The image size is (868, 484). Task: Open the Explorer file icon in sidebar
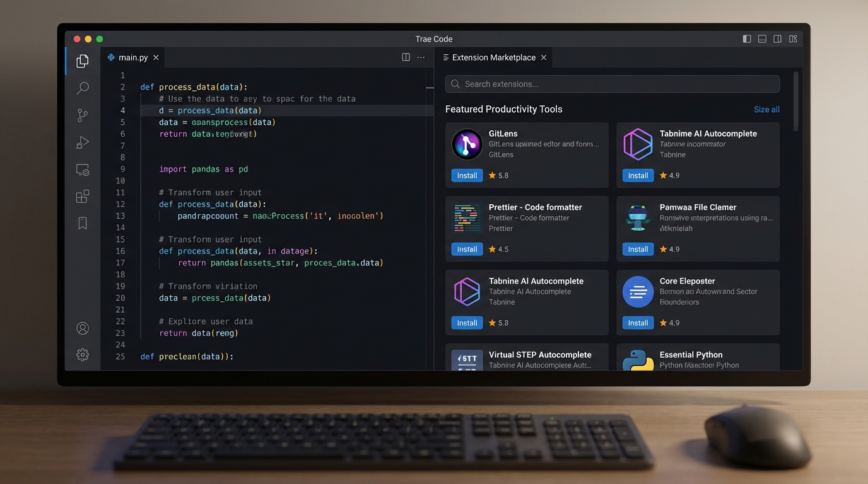[82, 60]
